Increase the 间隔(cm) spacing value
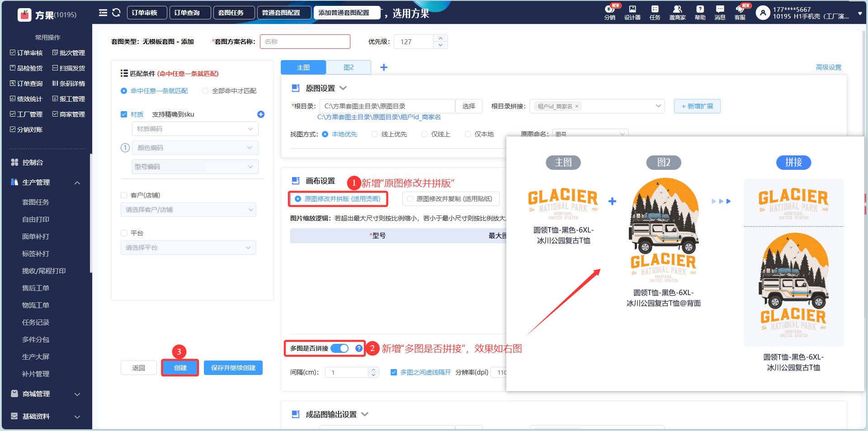 tap(373, 370)
